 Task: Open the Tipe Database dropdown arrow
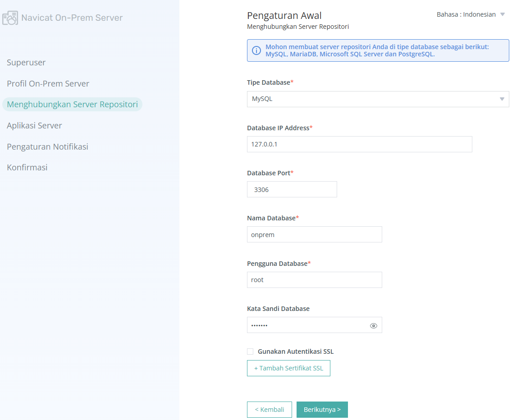click(502, 99)
